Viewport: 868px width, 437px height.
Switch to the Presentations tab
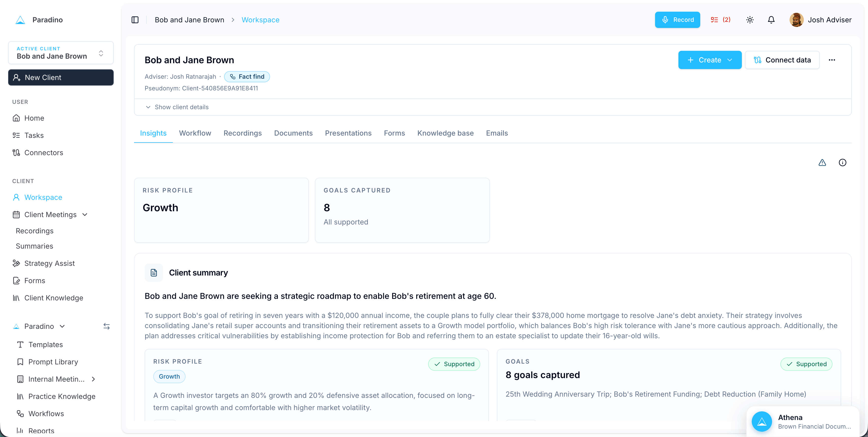(348, 133)
